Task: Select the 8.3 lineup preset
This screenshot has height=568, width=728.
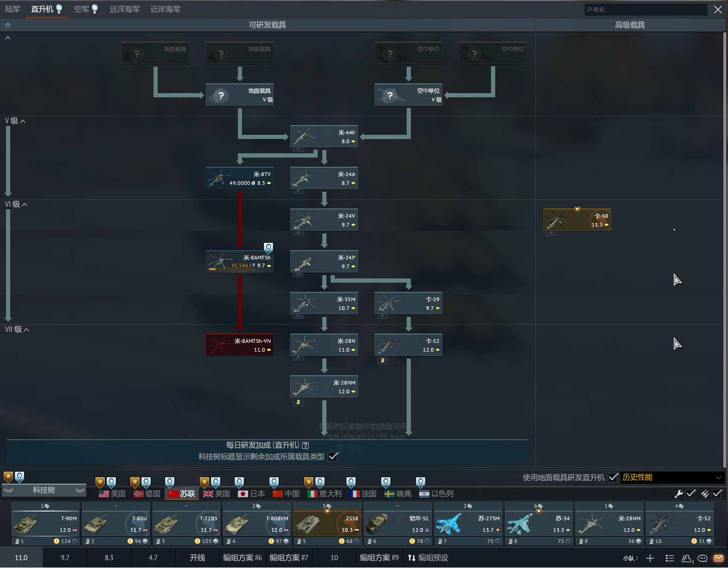Action: [109, 558]
